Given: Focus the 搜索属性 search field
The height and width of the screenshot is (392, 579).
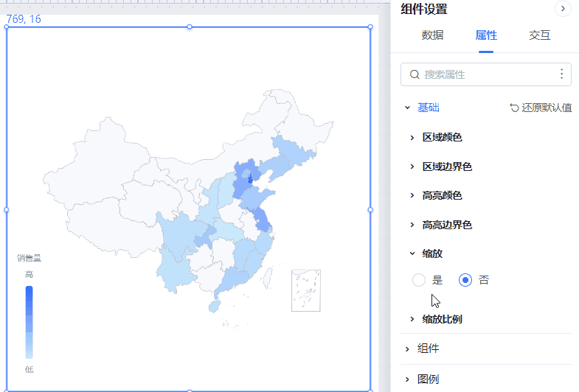Looking at the screenshot, I should 486,74.
